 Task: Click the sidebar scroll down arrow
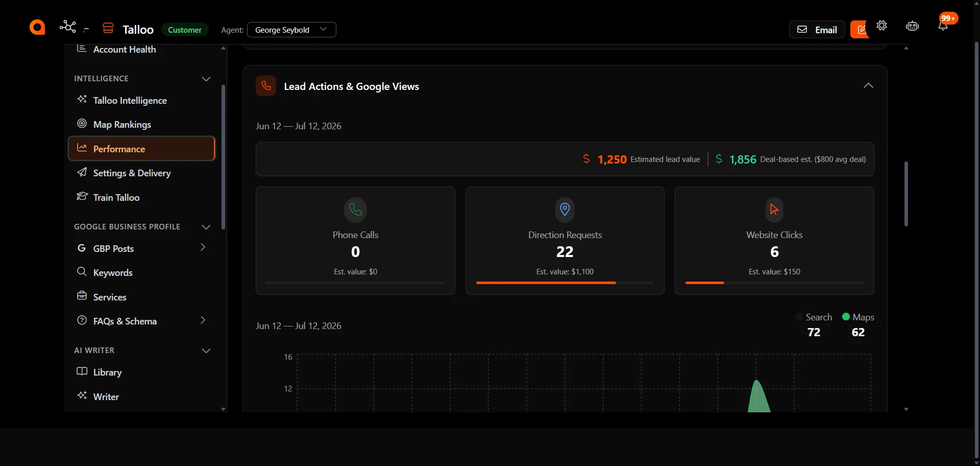(223, 409)
